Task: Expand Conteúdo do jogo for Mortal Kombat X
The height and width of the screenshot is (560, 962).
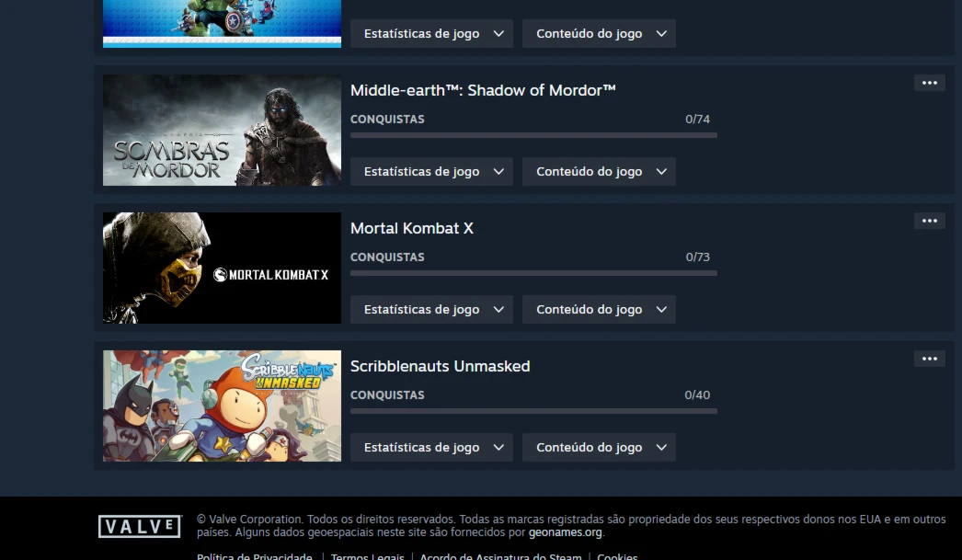Action: (599, 310)
